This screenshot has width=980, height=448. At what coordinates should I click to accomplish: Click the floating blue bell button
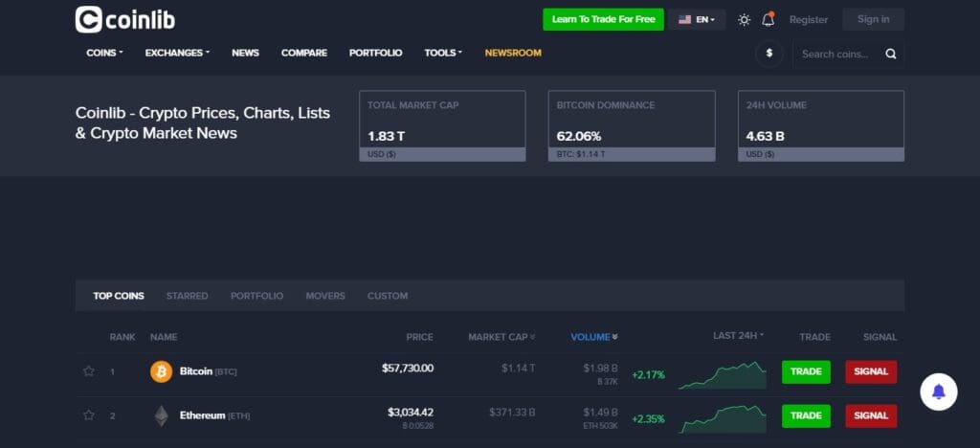point(938,392)
